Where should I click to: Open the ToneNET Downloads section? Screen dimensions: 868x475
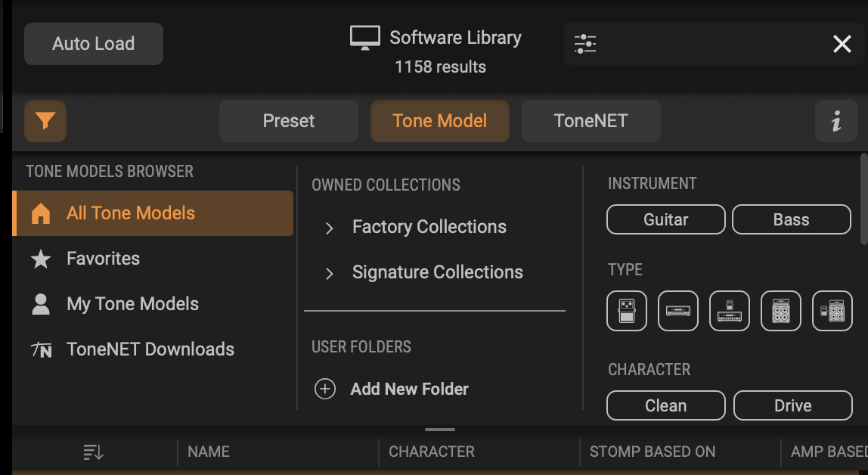153,349
